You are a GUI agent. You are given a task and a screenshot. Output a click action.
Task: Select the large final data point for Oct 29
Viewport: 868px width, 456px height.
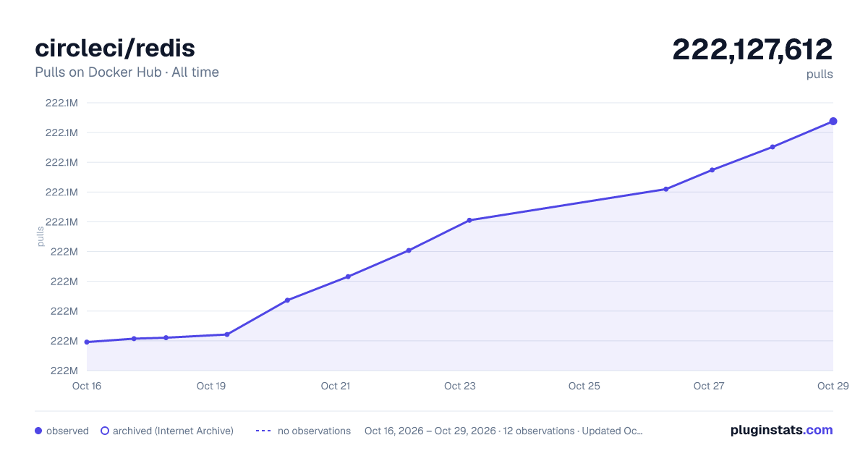[x=833, y=121]
